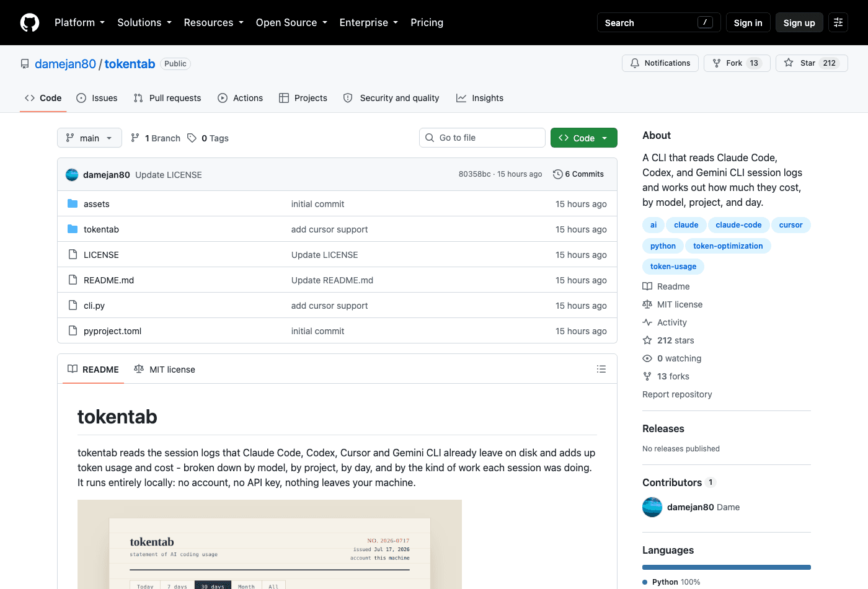Open the damejan80 owner link
Viewport: 868px width, 589px height.
[x=65, y=64]
